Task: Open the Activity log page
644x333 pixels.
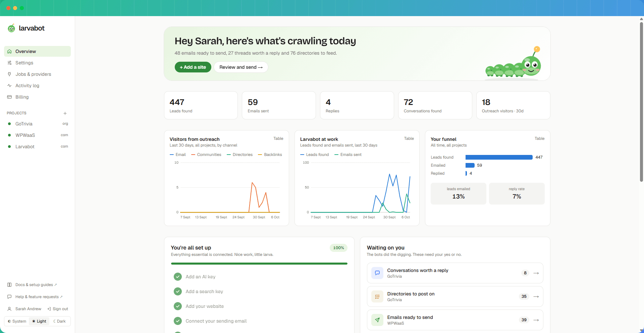Action: (37, 86)
